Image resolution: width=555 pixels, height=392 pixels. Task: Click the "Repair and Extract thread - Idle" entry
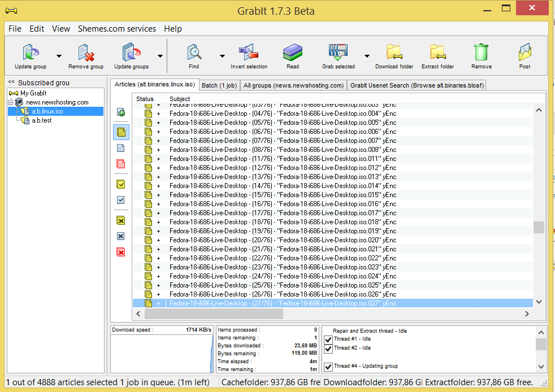370,331
